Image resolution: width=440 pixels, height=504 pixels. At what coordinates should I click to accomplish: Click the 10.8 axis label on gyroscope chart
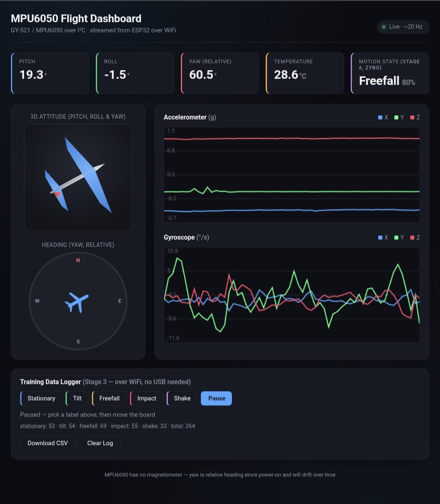point(172,251)
